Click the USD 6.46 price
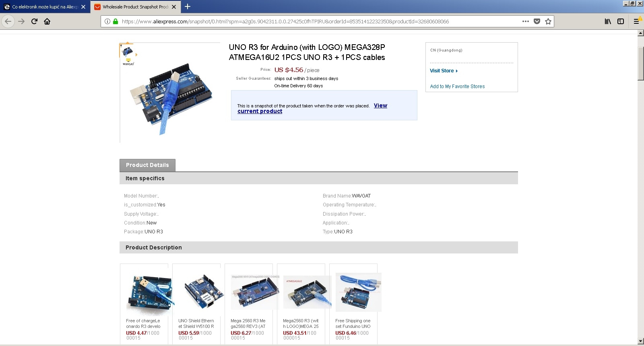The image size is (644, 346). [345, 333]
